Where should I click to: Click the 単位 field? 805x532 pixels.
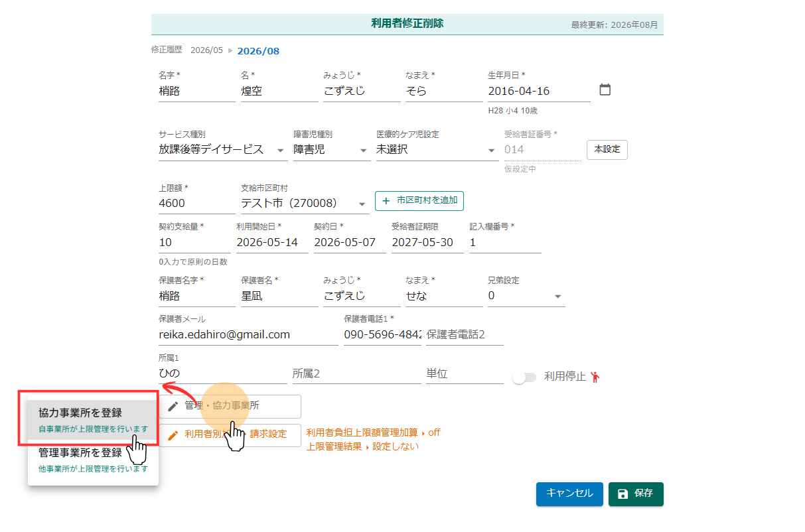(x=465, y=374)
